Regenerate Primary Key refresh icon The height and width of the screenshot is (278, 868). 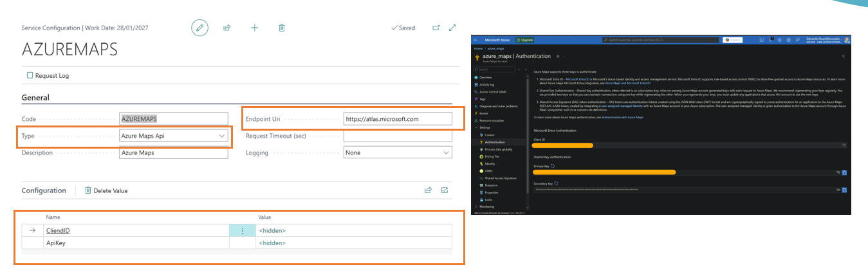click(553, 166)
